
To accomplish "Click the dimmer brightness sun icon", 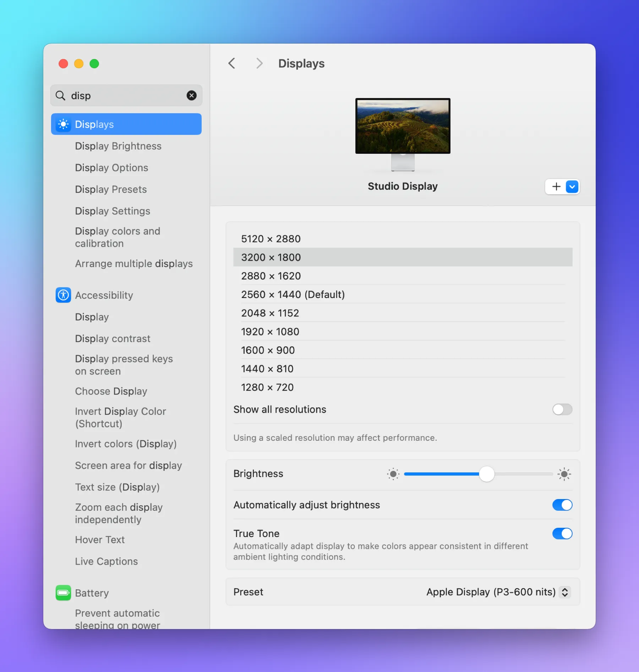I will (x=393, y=474).
